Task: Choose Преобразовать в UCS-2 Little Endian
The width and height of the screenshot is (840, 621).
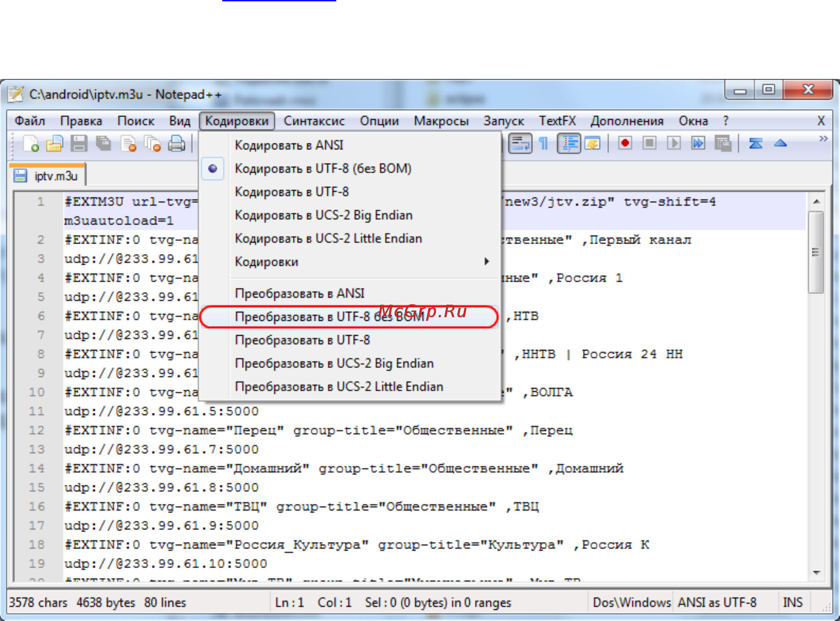Action: [350, 387]
